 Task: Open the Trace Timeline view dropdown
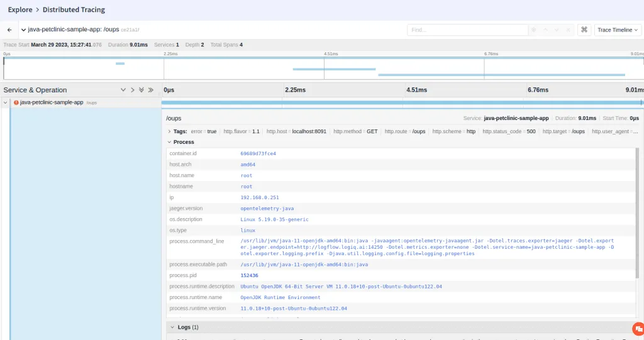tap(618, 30)
